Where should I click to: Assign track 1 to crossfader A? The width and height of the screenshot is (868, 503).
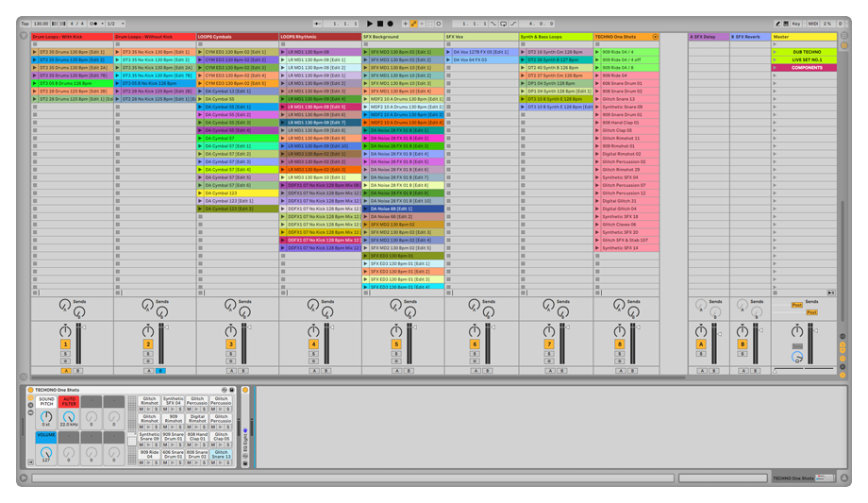coord(66,371)
